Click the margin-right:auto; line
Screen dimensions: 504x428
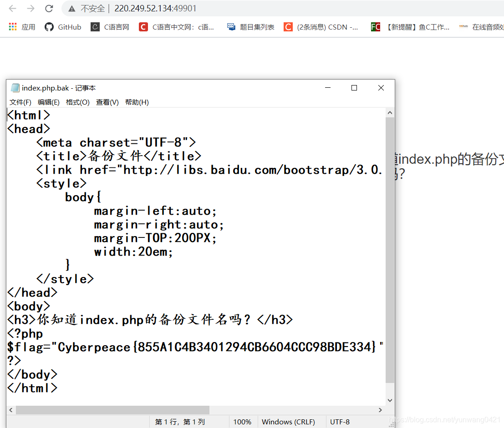[x=159, y=224]
